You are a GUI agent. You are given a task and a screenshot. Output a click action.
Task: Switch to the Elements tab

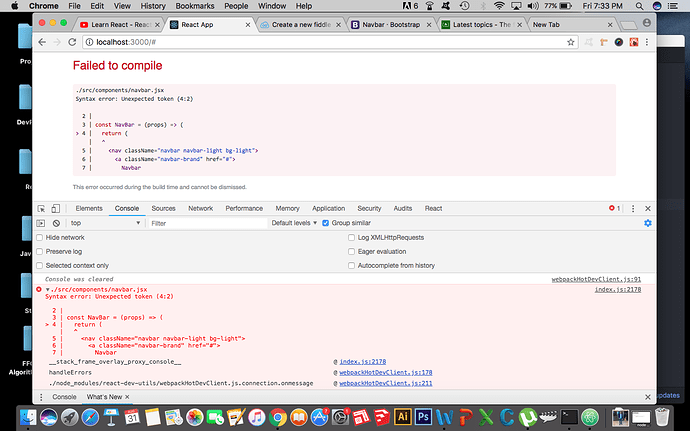(x=89, y=209)
